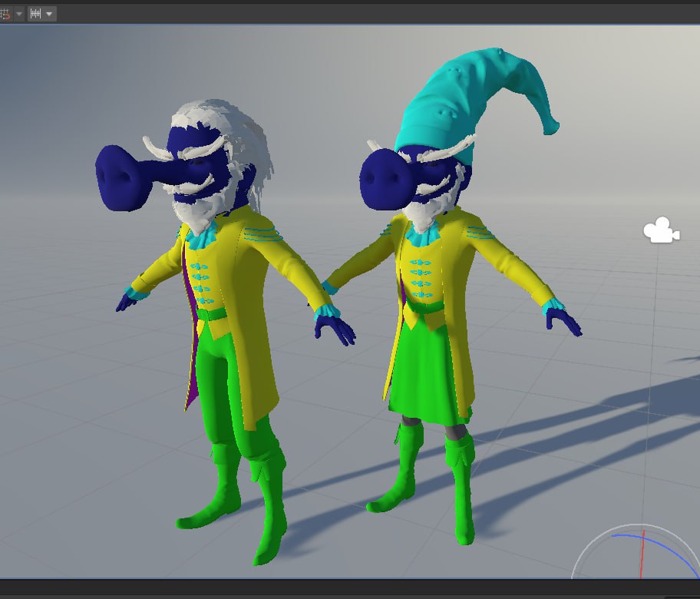Click the snap increment ruler icon
Screen dimensions: 700x599
[x=36, y=14]
